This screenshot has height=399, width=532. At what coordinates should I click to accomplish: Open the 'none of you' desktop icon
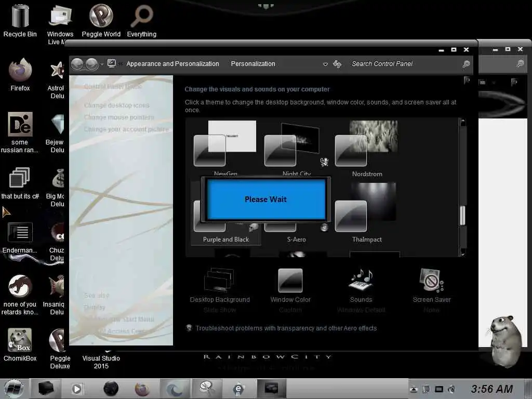click(x=20, y=294)
